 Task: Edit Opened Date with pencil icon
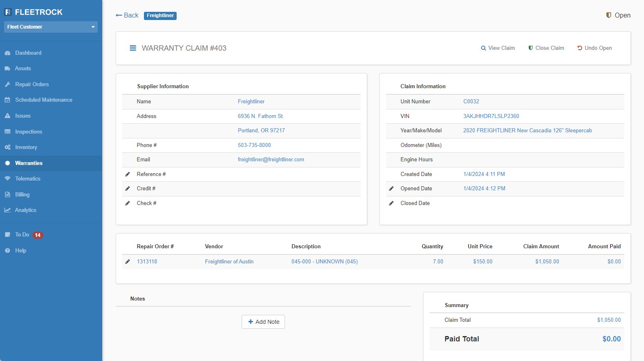[x=391, y=189]
